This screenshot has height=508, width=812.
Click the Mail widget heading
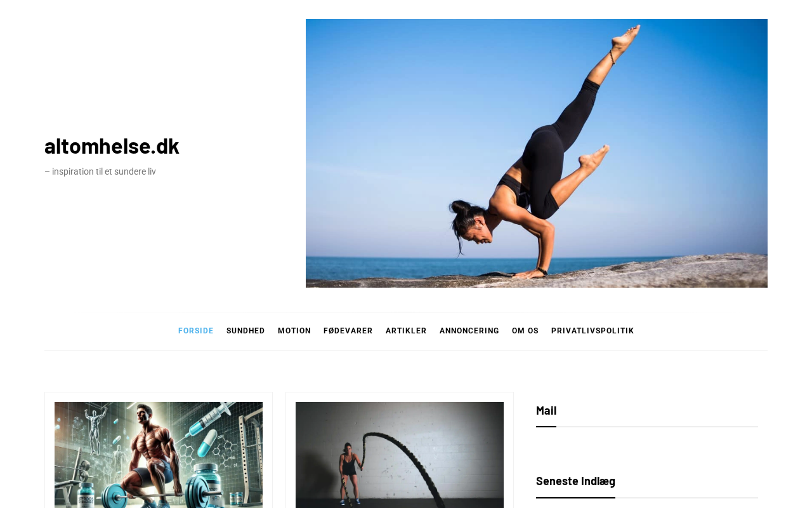tap(546, 410)
